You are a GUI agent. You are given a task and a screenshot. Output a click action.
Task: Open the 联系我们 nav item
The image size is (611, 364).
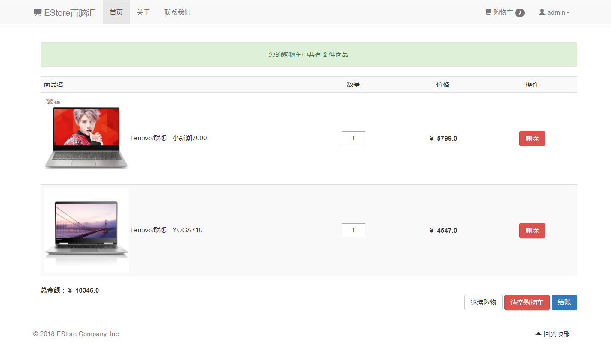point(178,12)
